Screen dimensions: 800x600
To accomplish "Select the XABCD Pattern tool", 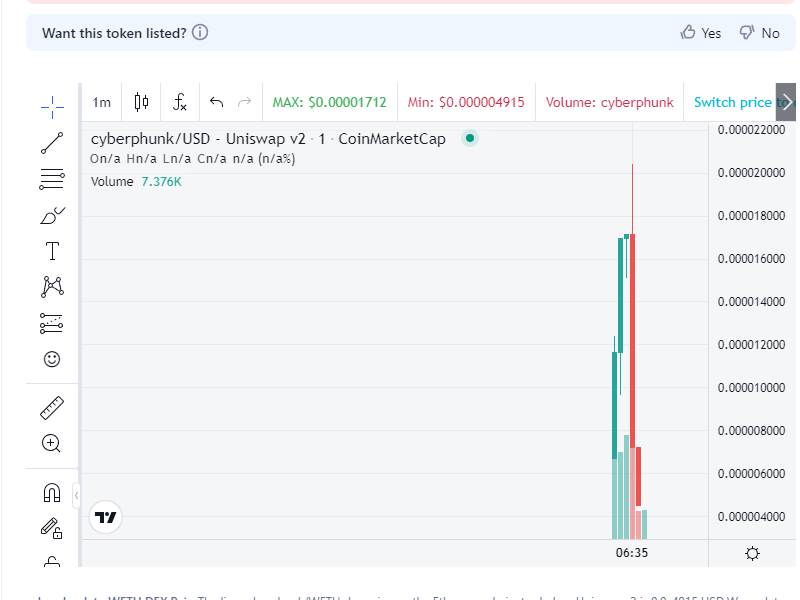I will [x=51, y=286].
